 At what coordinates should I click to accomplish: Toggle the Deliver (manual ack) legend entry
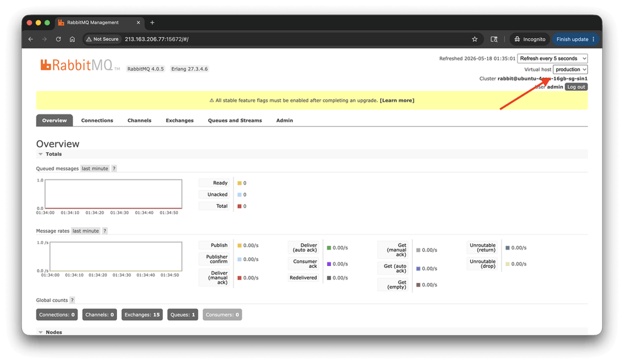pos(214,278)
